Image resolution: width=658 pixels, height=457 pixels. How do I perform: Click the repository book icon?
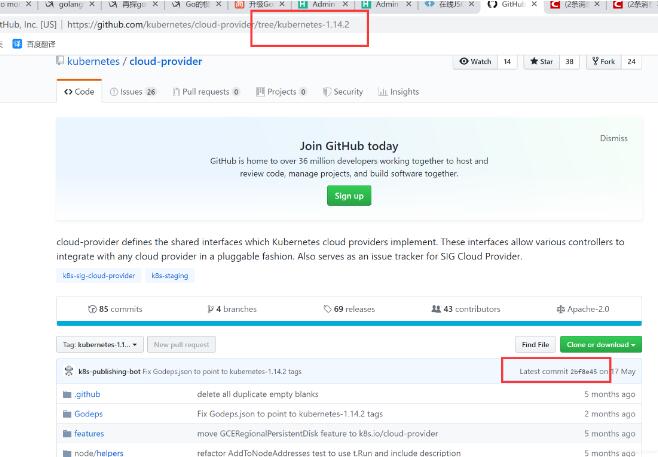(x=60, y=60)
